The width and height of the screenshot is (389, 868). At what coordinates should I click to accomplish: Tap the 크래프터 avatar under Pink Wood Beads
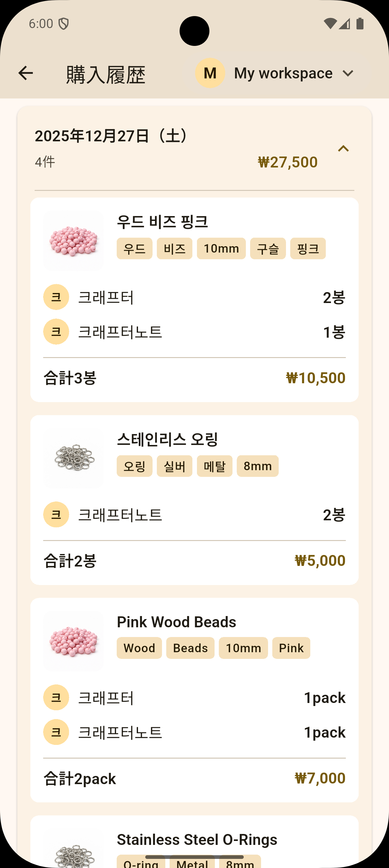(x=56, y=697)
